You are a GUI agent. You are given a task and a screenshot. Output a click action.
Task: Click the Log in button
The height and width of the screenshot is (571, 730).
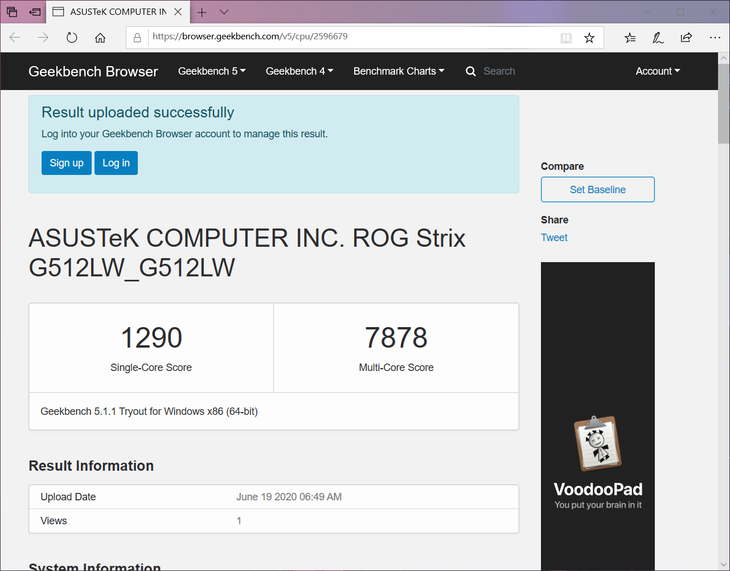pos(116,163)
